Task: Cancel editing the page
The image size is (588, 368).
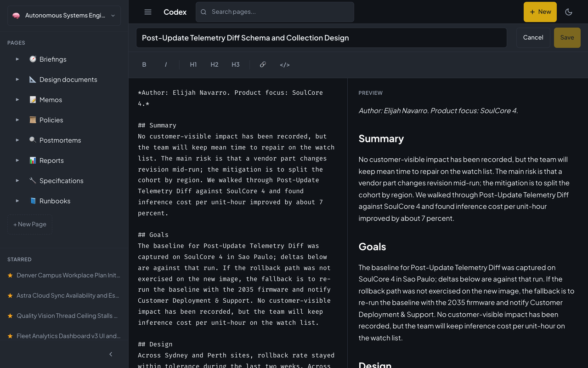Action: pyautogui.click(x=533, y=38)
